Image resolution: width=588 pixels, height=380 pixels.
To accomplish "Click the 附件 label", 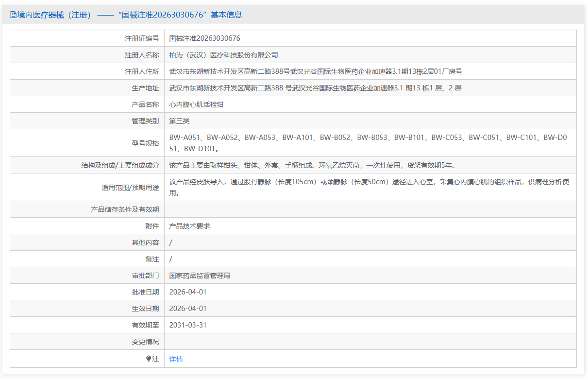I will click(x=152, y=226).
